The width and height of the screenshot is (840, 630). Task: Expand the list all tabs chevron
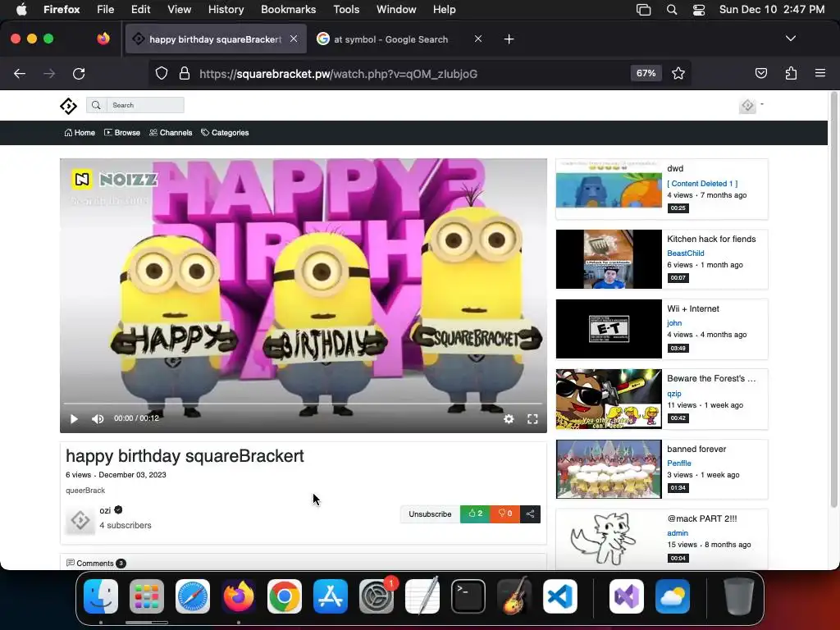(790, 39)
